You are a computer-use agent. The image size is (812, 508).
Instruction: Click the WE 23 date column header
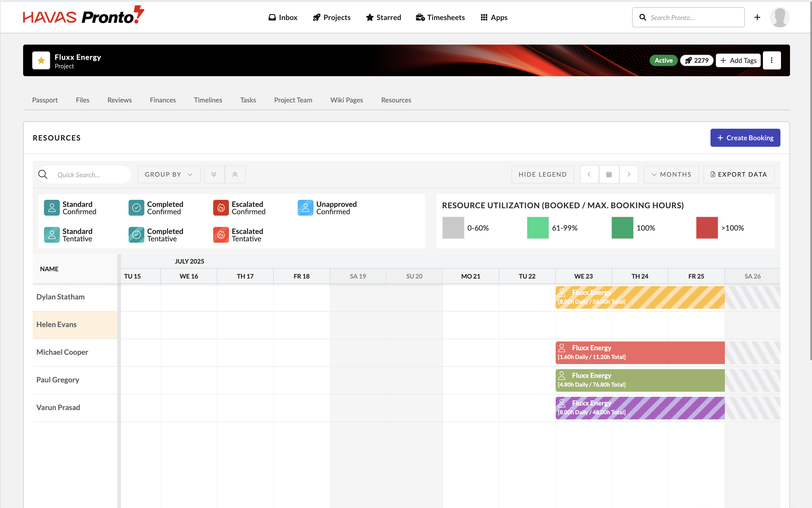[x=584, y=276]
